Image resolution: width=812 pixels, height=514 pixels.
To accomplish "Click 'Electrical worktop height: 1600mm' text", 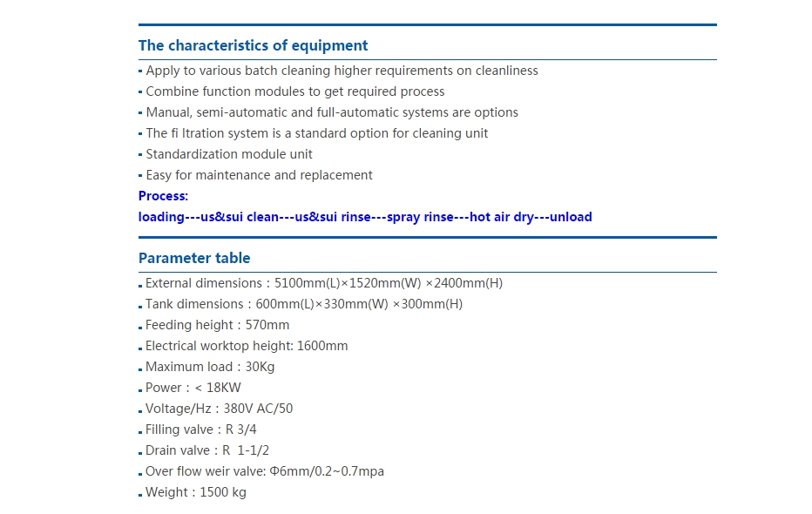I will (247, 346).
